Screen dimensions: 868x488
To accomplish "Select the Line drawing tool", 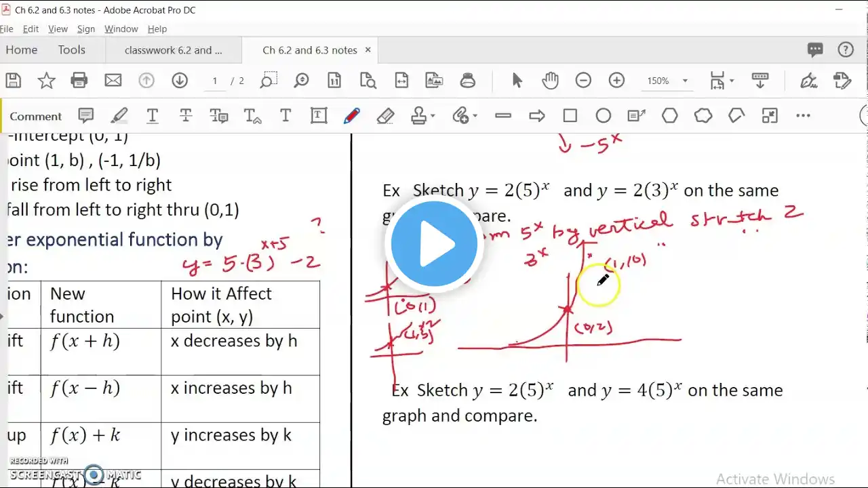I will click(503, 116).
